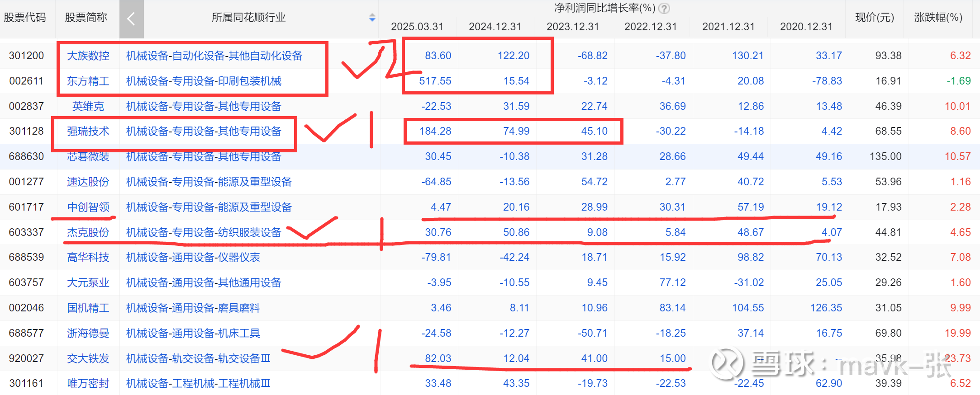Open industry link 机械设备-通用设备-磨具磨料

(193, 308)
